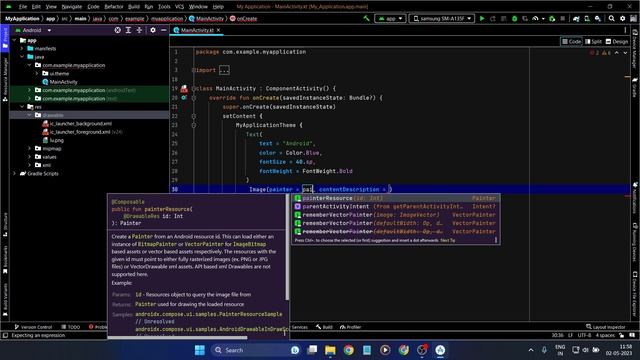The image size is (640, 360).
Task: Click the Profile app gauge icon
Action: point(536,18)
